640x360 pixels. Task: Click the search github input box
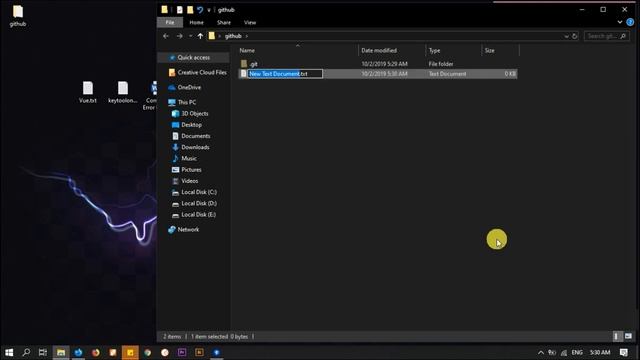607,36
